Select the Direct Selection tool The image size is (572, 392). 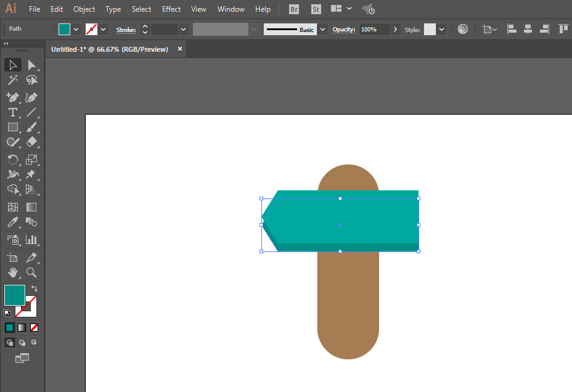pyautogui.click(x=31, y=65)
